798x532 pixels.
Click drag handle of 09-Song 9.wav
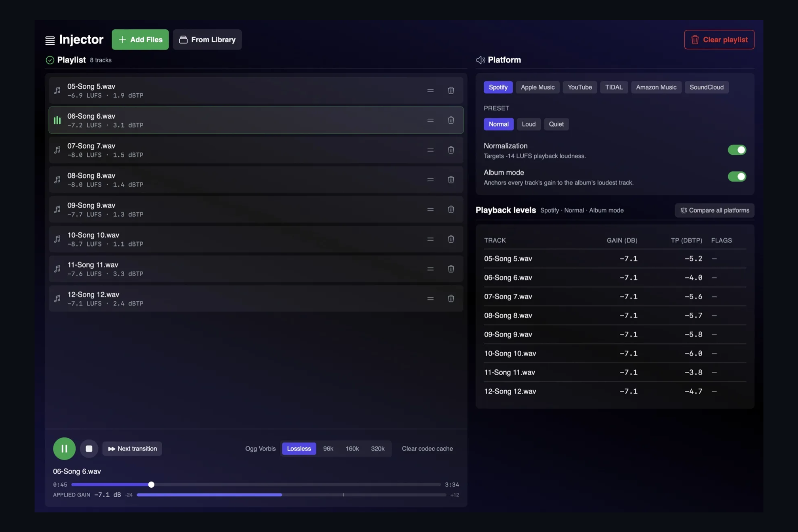coord(430,209)
